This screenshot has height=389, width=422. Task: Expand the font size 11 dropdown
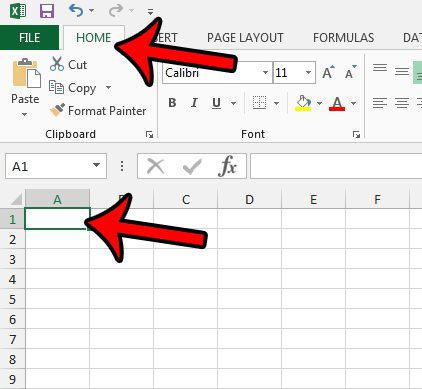pyautogui.click(x=308, y=72)
